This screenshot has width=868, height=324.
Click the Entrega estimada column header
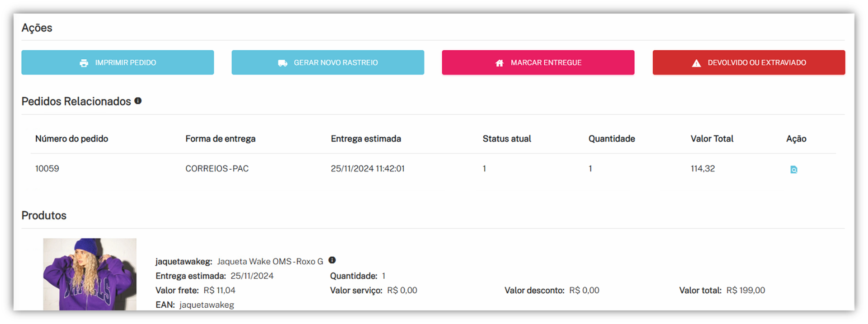[x=366, y=139]
